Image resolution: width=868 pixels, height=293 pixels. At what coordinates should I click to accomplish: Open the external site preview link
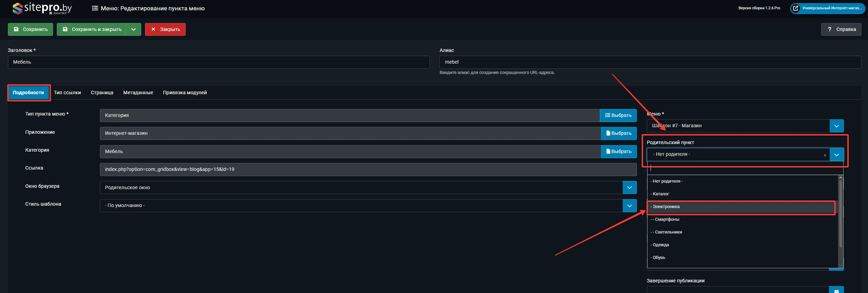[828, 8]
